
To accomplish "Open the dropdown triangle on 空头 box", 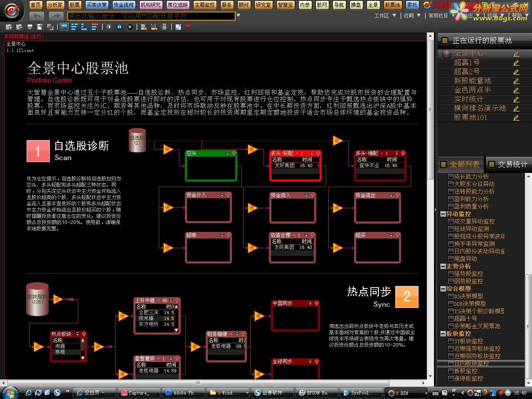I will coord(227,153).
